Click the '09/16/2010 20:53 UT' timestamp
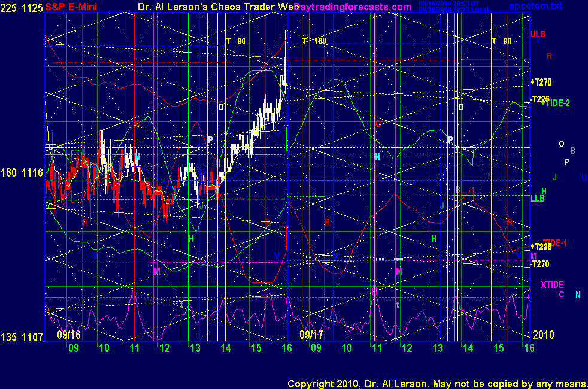 449,4
